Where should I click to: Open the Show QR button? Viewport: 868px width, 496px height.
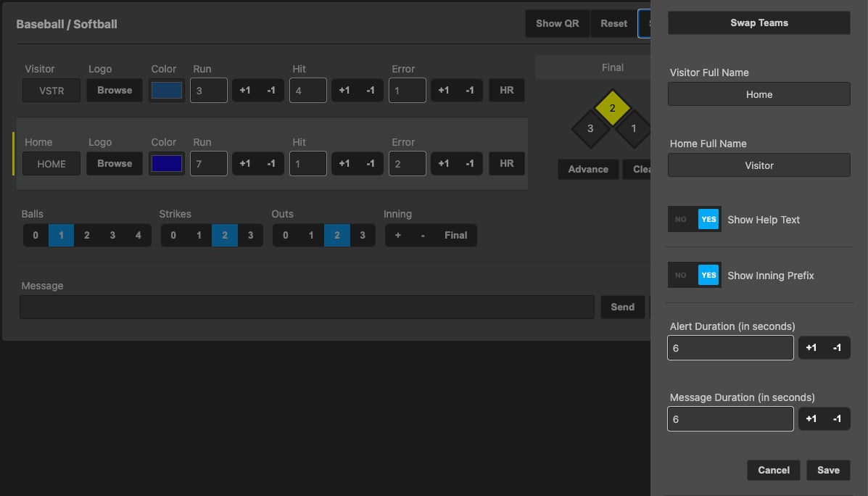557,24
